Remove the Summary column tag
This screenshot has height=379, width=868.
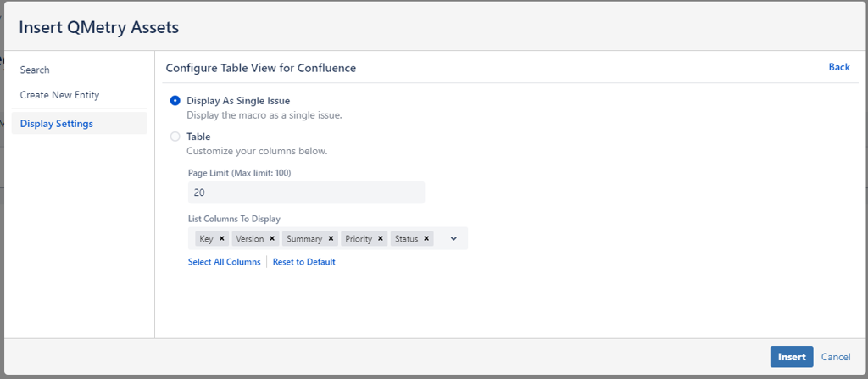pyautogui.click(x=331, y=239)
